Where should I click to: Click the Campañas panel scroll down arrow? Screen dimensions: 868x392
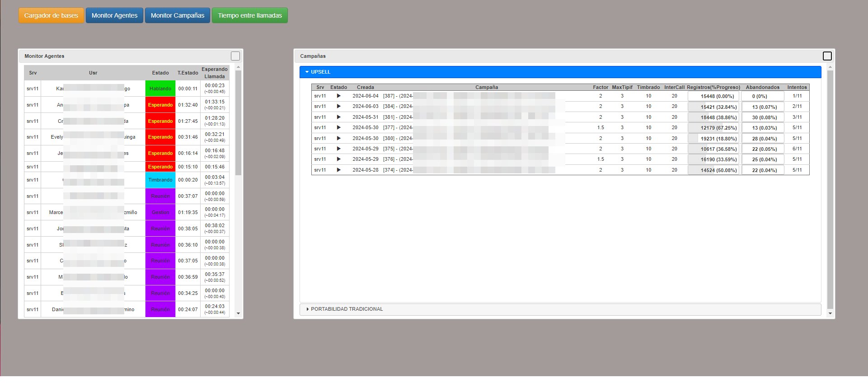(x=830, y=313)
